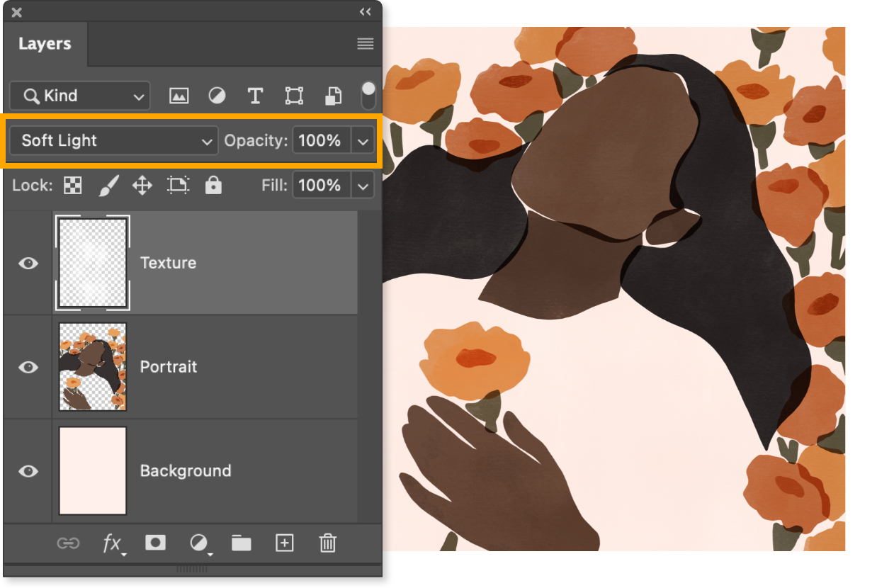Screen dimensions: 877x588
Task: Open the Kind filter dropdown
Action: tap(80, 96)
